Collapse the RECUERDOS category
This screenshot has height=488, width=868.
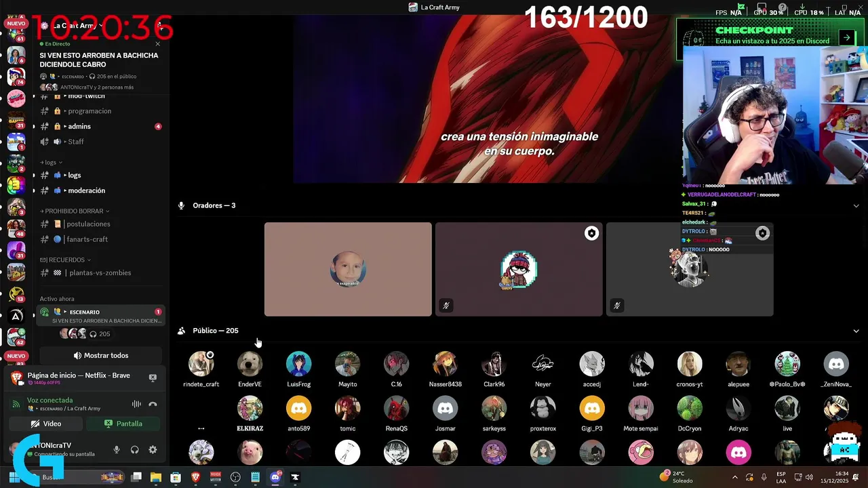click(x=65, y=260)
